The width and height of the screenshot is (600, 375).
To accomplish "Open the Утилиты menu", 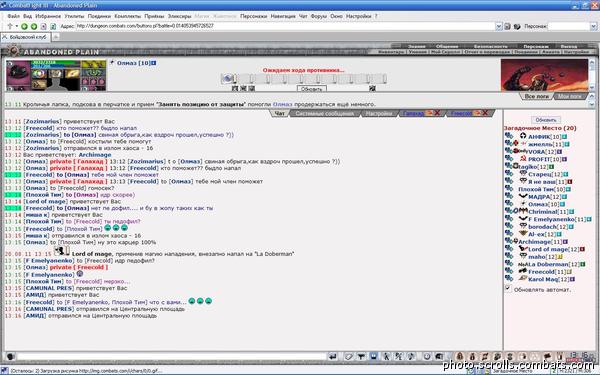I will pyautogui.click(x=74, y=16).
